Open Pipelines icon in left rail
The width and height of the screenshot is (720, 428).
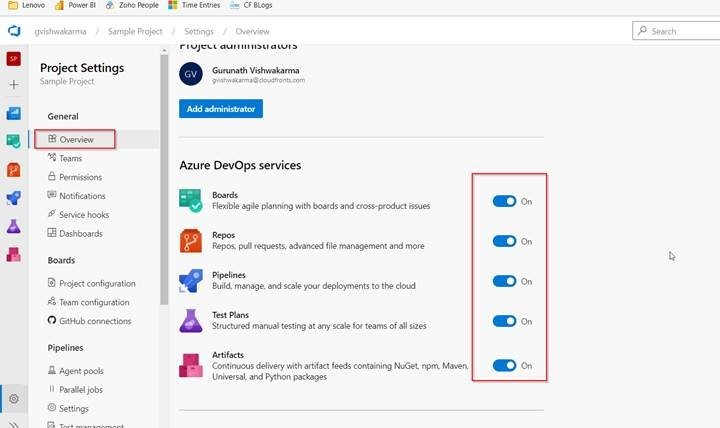[x=13, y=198]
